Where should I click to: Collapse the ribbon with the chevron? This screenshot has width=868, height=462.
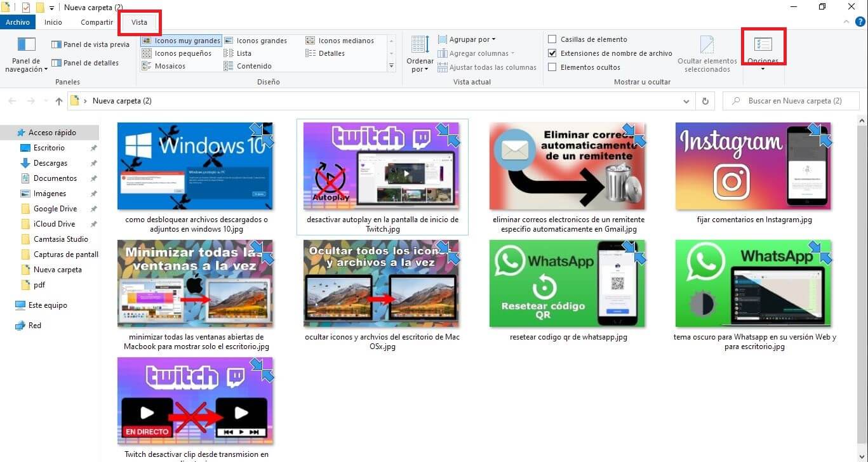click(846, 22)
